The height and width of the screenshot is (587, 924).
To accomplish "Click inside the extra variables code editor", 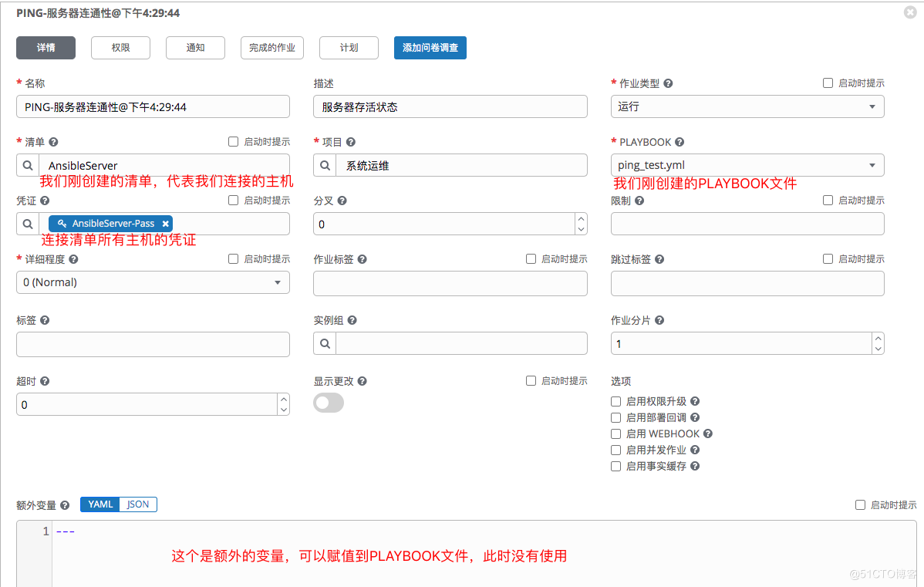I will tap(484, 554).
